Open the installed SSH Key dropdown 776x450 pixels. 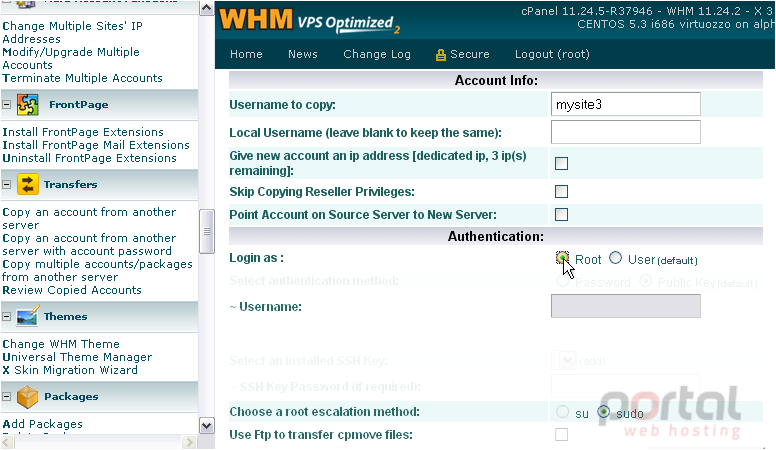point(564,360)
